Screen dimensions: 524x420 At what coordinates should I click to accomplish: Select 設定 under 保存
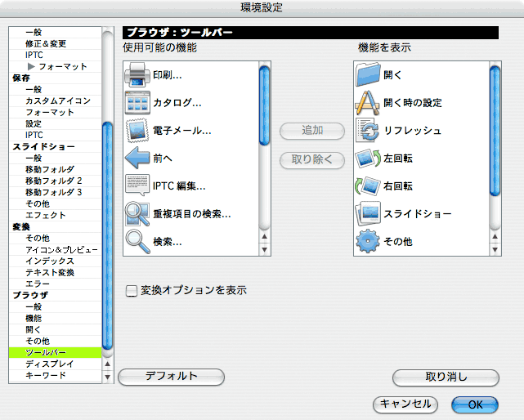pos(55,123)
